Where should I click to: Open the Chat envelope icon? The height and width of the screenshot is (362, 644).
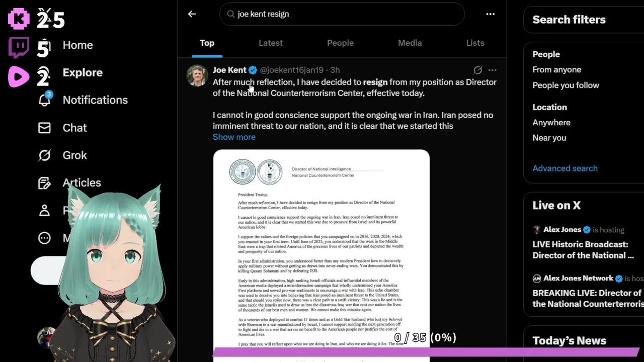pyautogui.click(x=44, y=128)
